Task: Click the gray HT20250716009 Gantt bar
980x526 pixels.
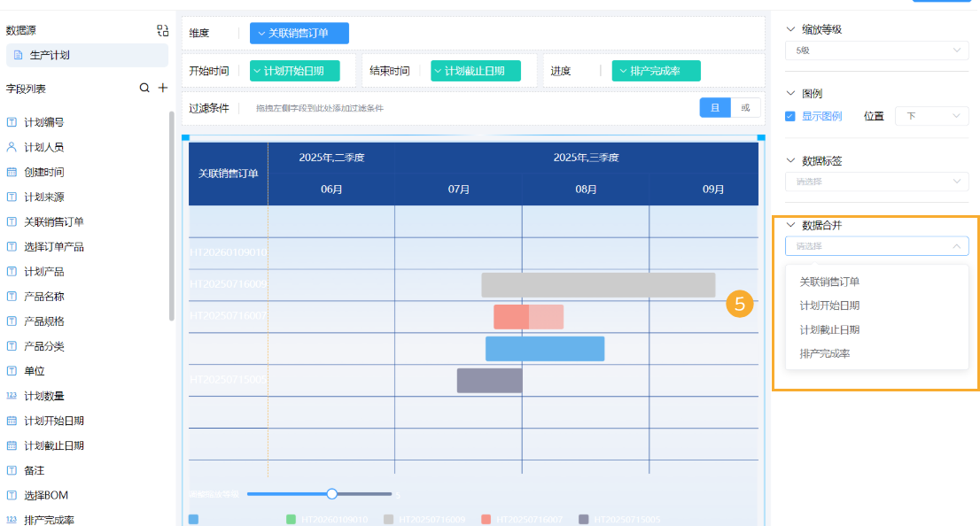Action: (x=598, y=285)
